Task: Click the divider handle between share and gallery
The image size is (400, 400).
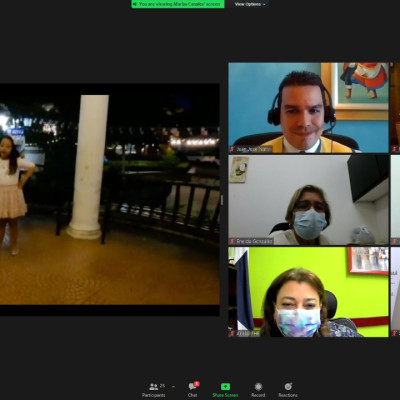Action: (x=222, y=200)
